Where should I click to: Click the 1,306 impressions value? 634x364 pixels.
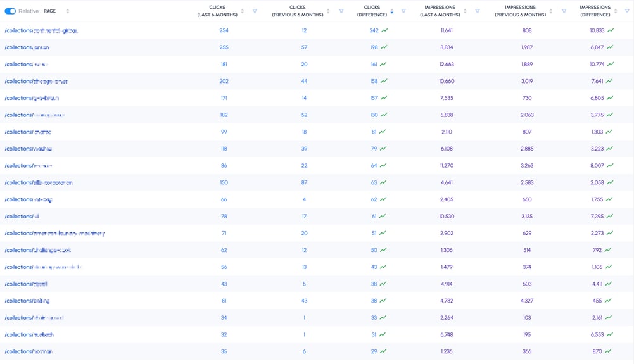[x=447, y=251]
